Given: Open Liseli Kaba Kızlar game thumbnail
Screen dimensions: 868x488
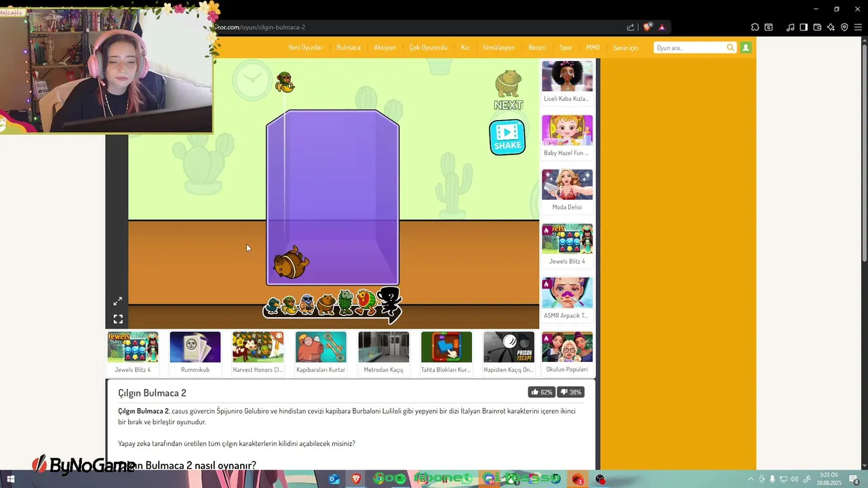Looking at the screenshot, I should pos(567,76).
